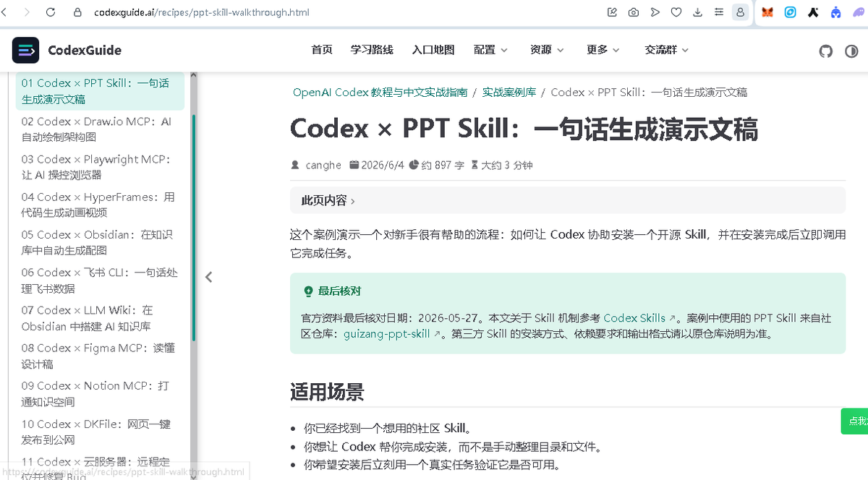
Task: Click the pie-chart word count icon
Action: (414, 165)
